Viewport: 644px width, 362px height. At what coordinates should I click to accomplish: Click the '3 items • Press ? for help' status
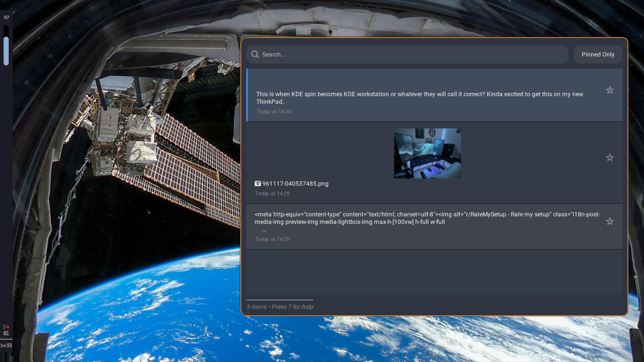point(280,307)
